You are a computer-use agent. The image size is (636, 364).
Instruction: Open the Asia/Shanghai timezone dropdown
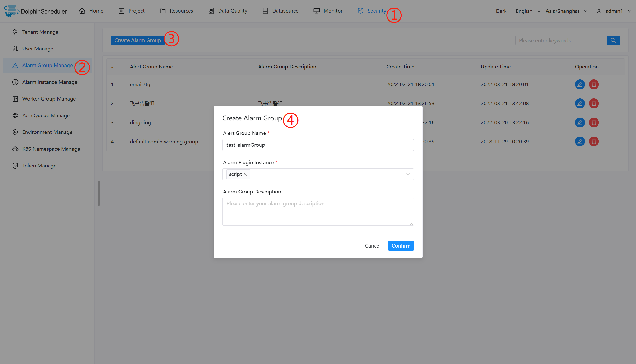[566, 11]
